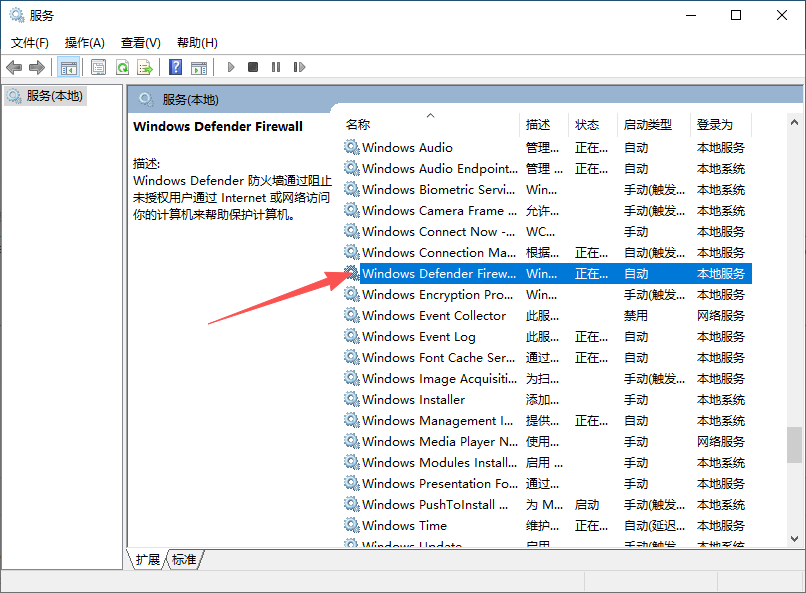Switch to the 标准 tab
The image size is (806, 593).
185,559
